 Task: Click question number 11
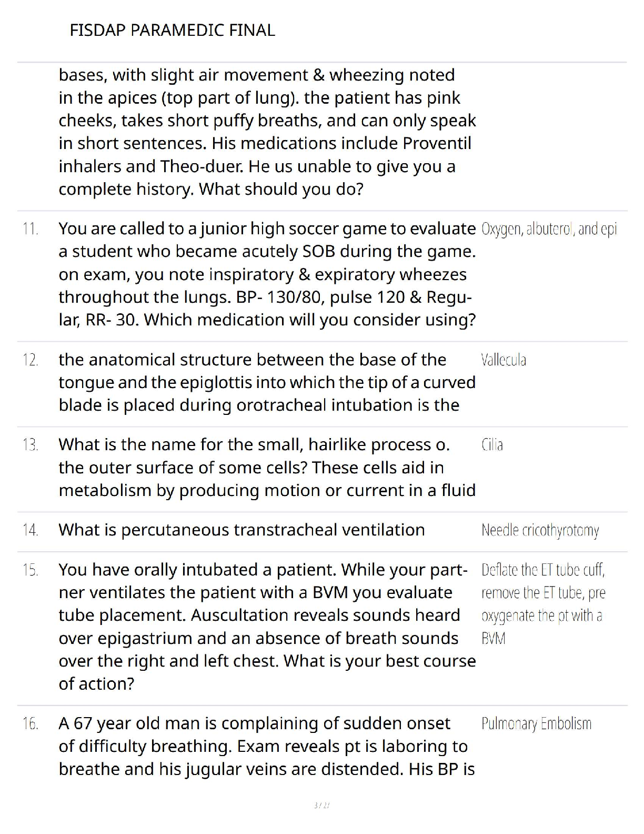click(x=31, y=229)
